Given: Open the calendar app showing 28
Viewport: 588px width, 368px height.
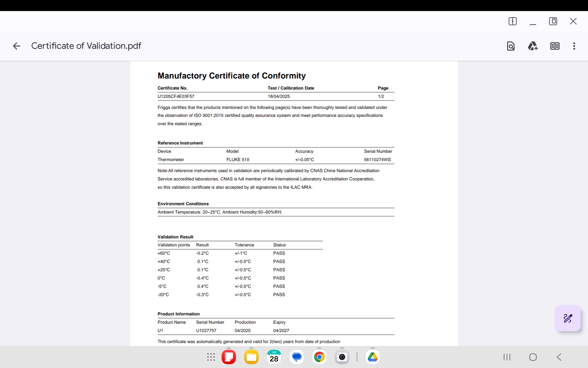Looking at the screenshot, I should (x=274, y=357).
